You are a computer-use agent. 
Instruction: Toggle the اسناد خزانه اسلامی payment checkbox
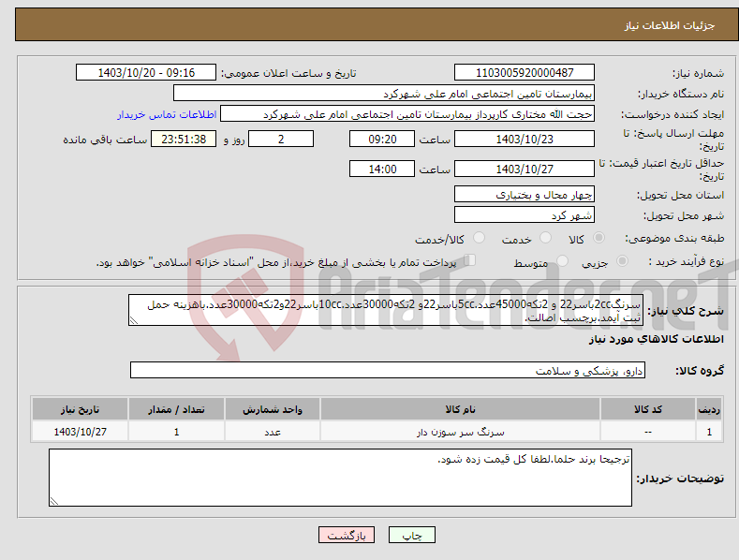click(469, 259)
